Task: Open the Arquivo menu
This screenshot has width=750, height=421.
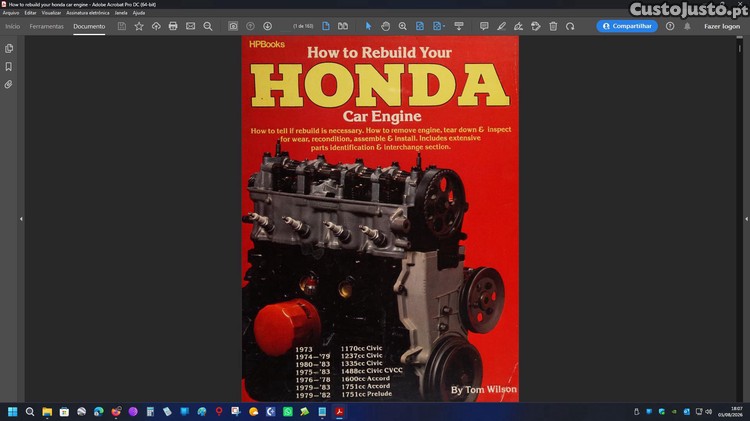Action: click(11, 13)
